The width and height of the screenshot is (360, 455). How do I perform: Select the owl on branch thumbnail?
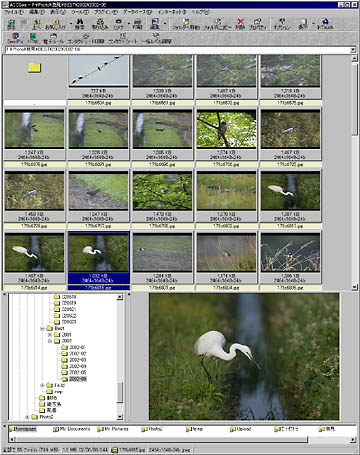pos(226,129)
